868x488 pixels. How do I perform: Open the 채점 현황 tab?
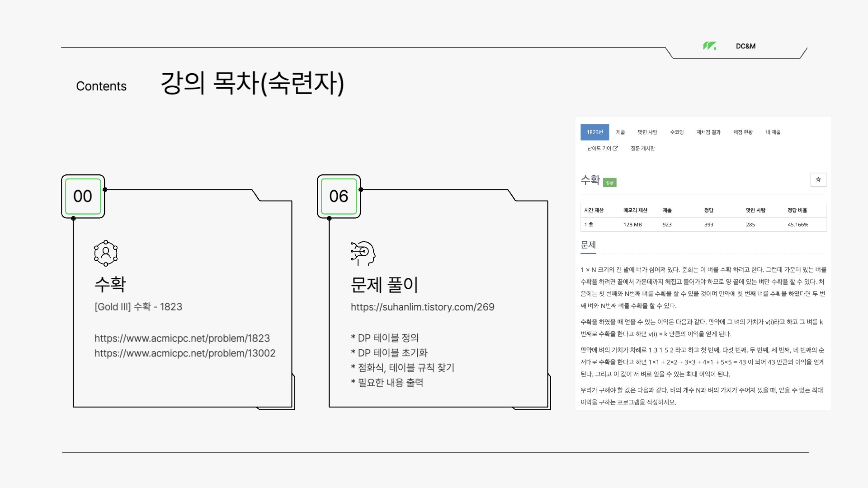[743, 132]
